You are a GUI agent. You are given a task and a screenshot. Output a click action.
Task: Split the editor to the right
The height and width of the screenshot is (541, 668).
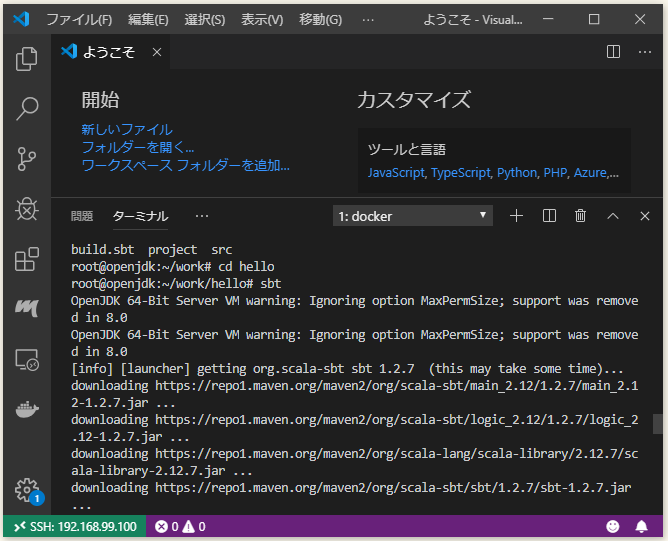[x=613, y=52]
